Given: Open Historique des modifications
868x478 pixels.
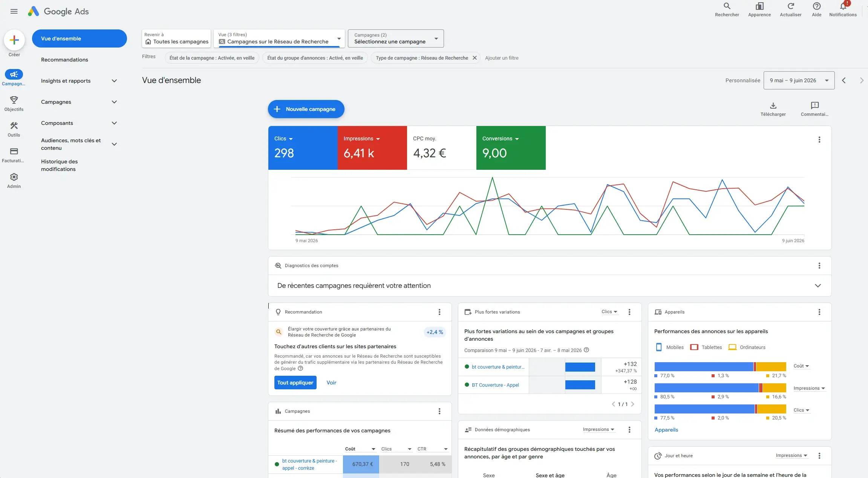Looking at the screenshot, I should tap(60, 165).
